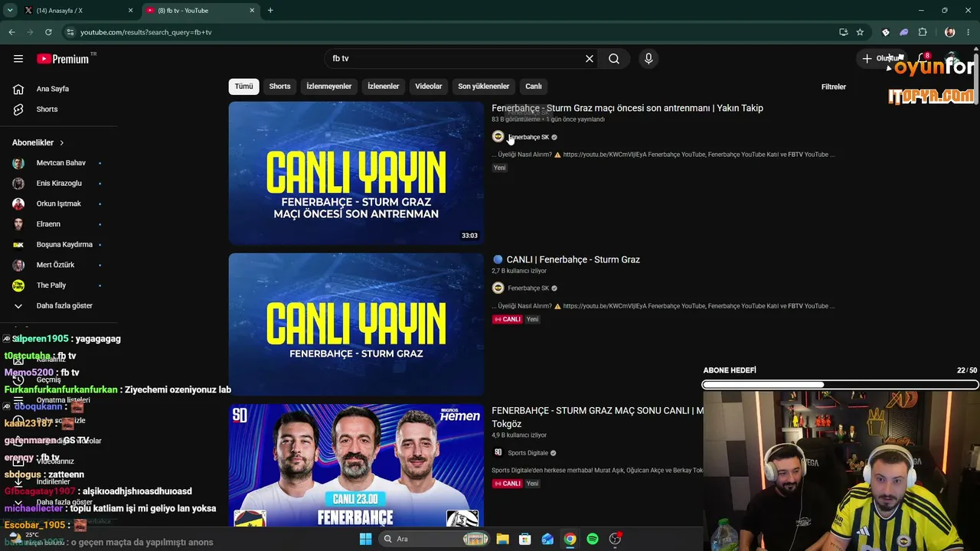Viewport: 980px width, 551px height.
Task: Open the live Fenerbahçe - Sturm Graz thumbnail
Action: tap(356, 324)
